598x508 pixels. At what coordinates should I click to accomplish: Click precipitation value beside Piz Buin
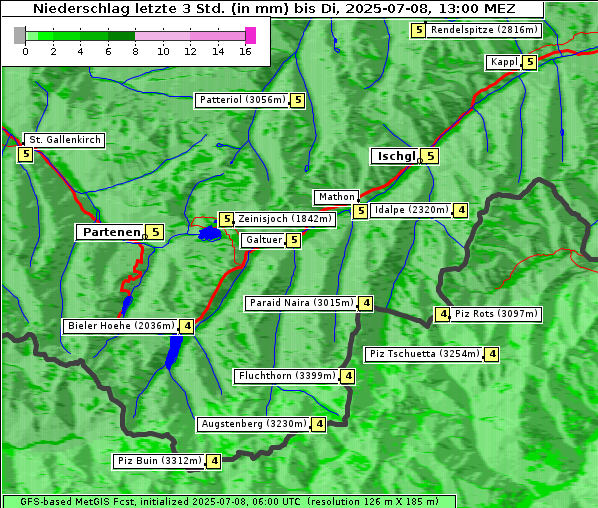pyautogui.click(x=214, y=462)
